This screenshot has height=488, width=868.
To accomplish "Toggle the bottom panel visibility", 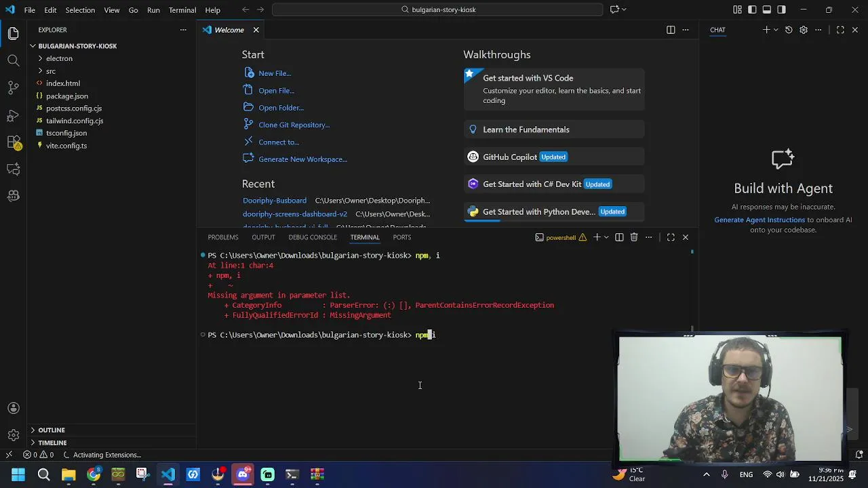I will tap(767, 9).
